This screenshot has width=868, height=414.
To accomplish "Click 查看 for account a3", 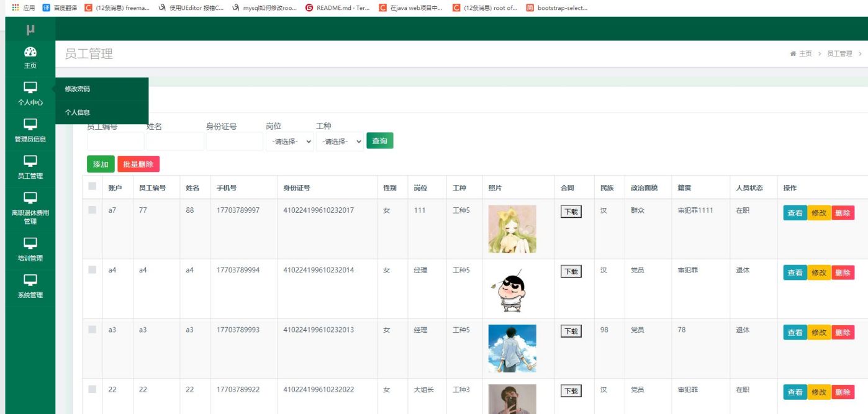I will coord(795,332).
